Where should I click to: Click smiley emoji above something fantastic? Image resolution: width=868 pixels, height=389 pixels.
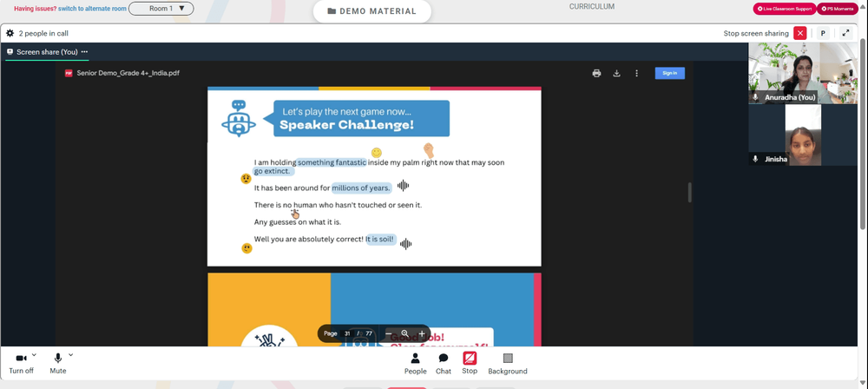tap(377, 152)
